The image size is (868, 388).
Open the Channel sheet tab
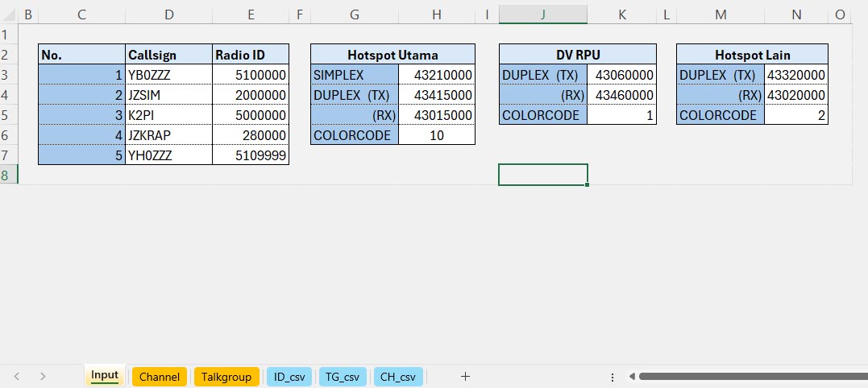point(160,377)
